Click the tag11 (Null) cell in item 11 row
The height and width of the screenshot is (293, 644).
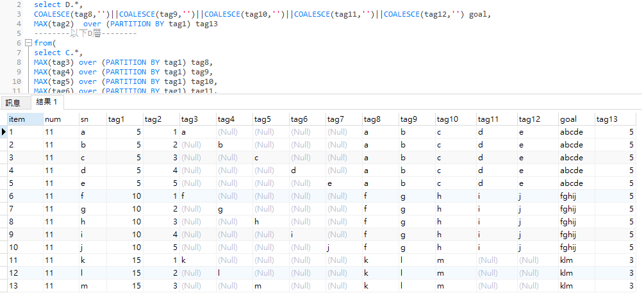pos(497,260)
